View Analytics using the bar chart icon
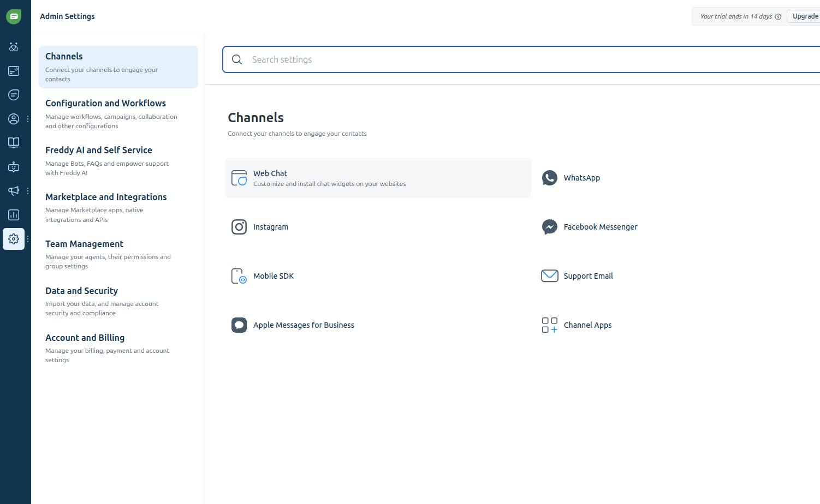The width and height of the screenshot is (820, 504). click(x=14, y=214)
